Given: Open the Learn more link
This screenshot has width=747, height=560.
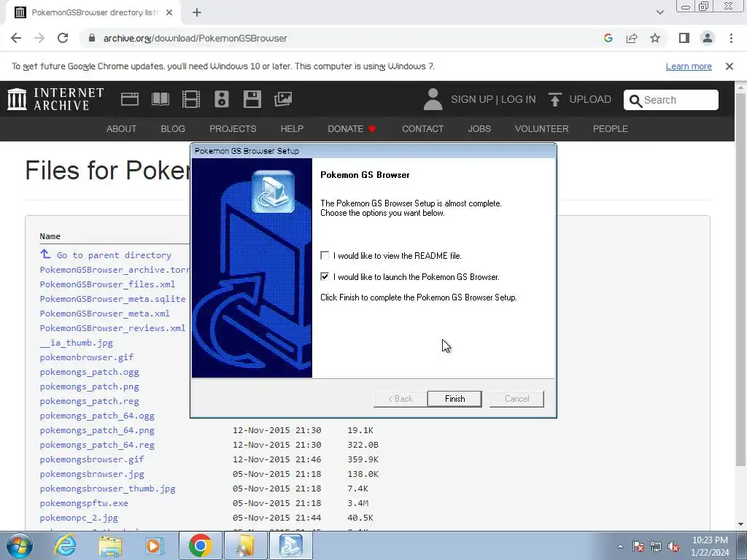Looking at the screenshot, I should pyautogui.click(x=689, y=66).
